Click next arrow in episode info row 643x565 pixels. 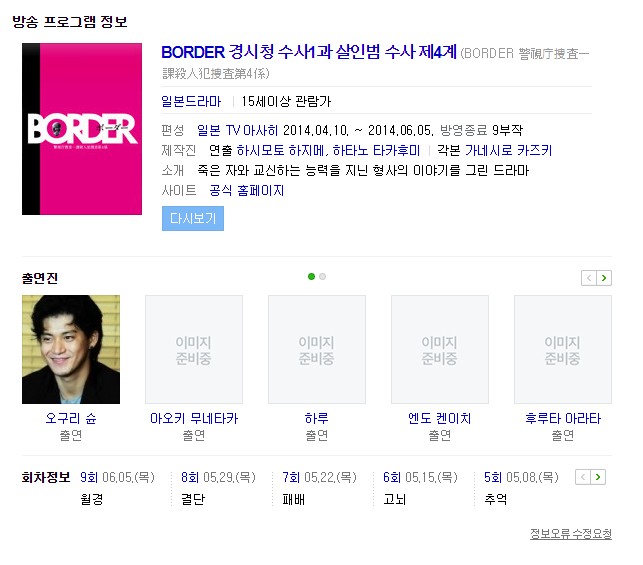click(598, 478)
